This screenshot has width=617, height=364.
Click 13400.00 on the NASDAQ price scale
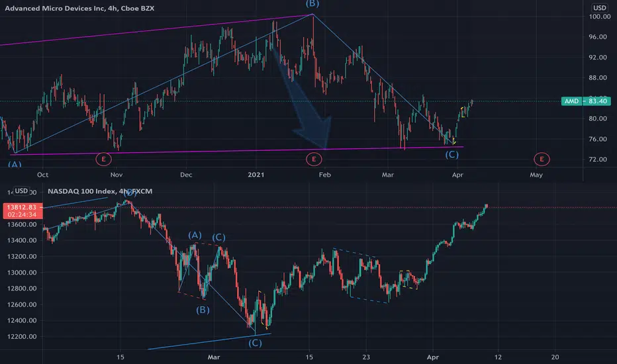click(22, 240)
